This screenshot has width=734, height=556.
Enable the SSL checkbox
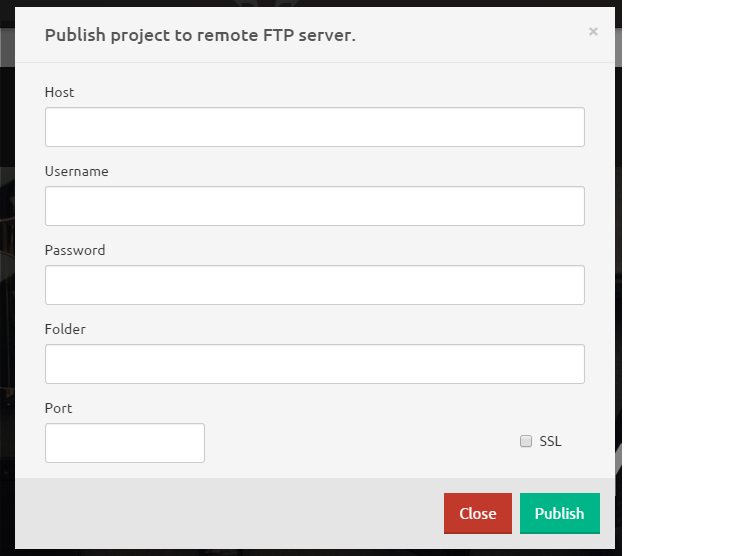click(526, 441)
